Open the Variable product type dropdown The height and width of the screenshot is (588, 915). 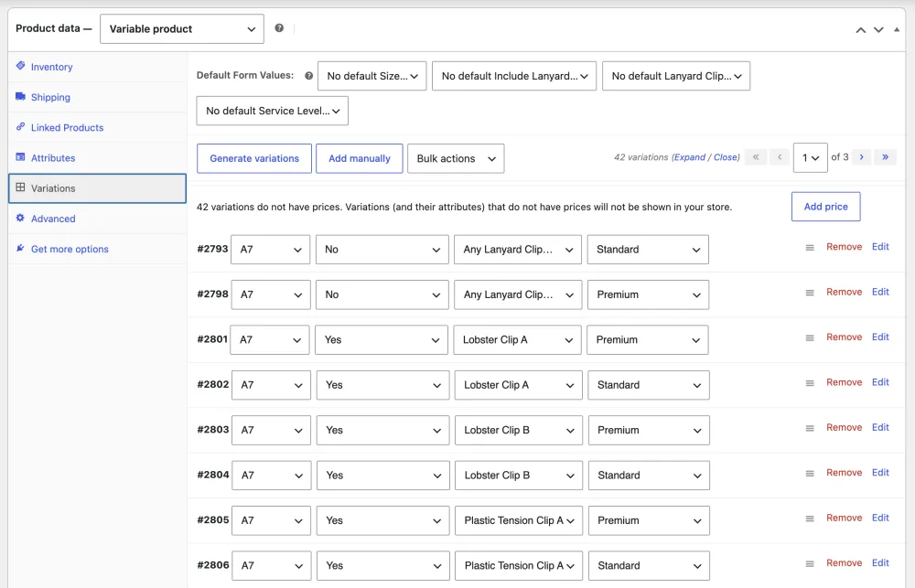pos(182,28)
